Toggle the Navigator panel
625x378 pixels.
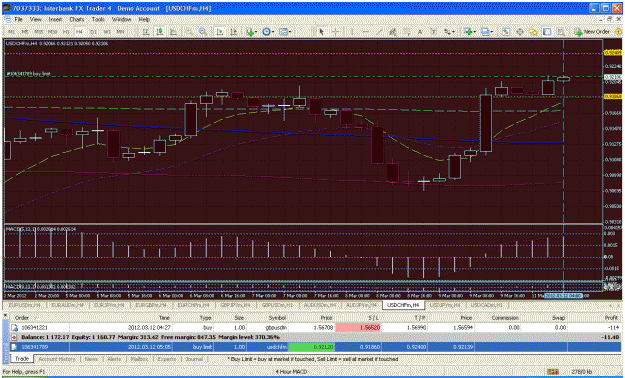pyautogui.click(x=533, y=32)
